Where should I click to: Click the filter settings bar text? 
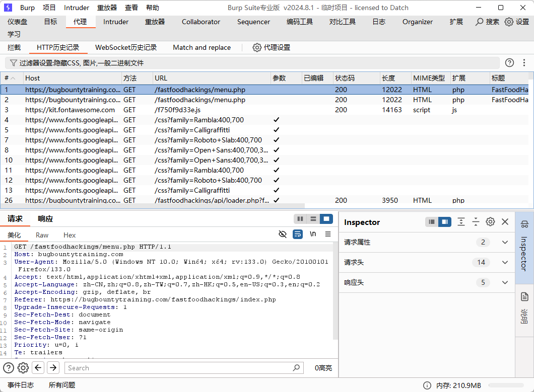coord(82,63)
